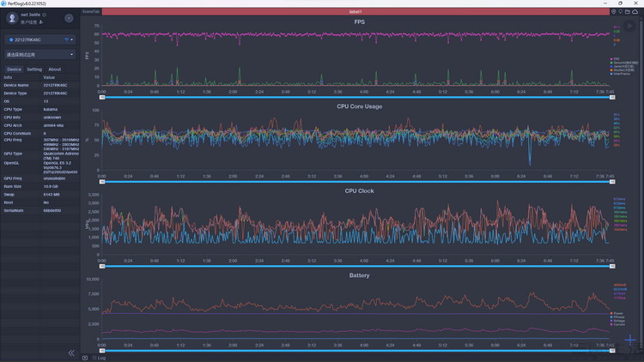Toggle the Jank legend item in FPS chart
The width and height of the screenshot is (644, 362).
[622, 67]
